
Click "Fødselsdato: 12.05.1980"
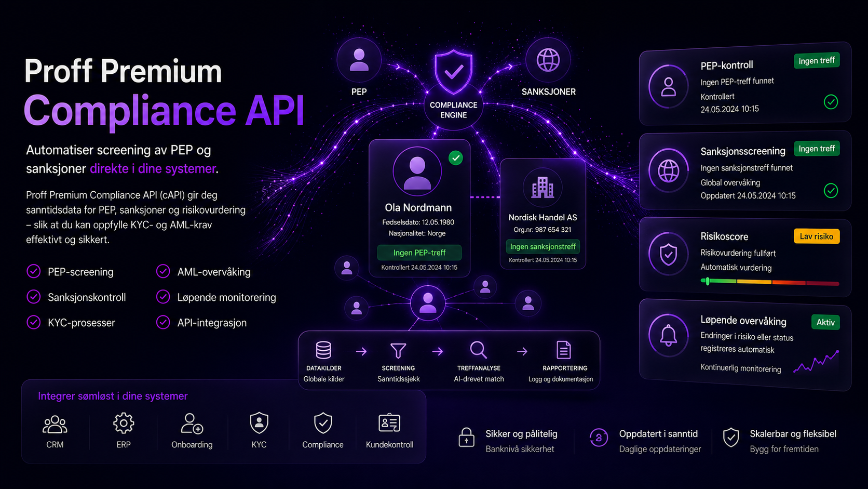tap(418, 222)
